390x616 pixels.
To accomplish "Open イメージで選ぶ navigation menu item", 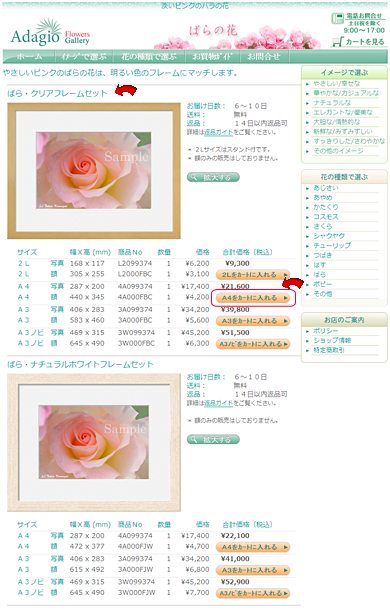I will click(84, 57).
